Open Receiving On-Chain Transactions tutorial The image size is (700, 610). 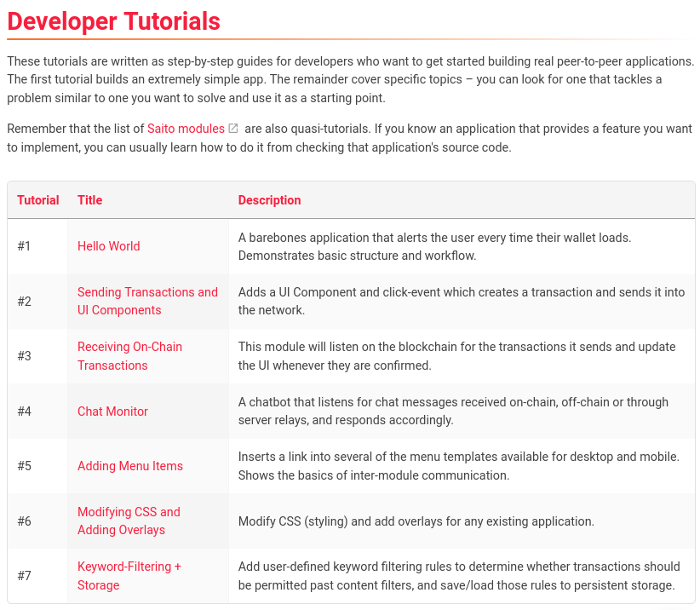[x=129, y=356]
